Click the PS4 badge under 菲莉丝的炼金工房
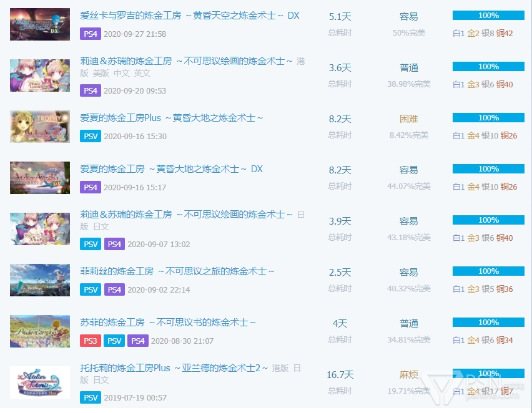 (x=114, y=290)
